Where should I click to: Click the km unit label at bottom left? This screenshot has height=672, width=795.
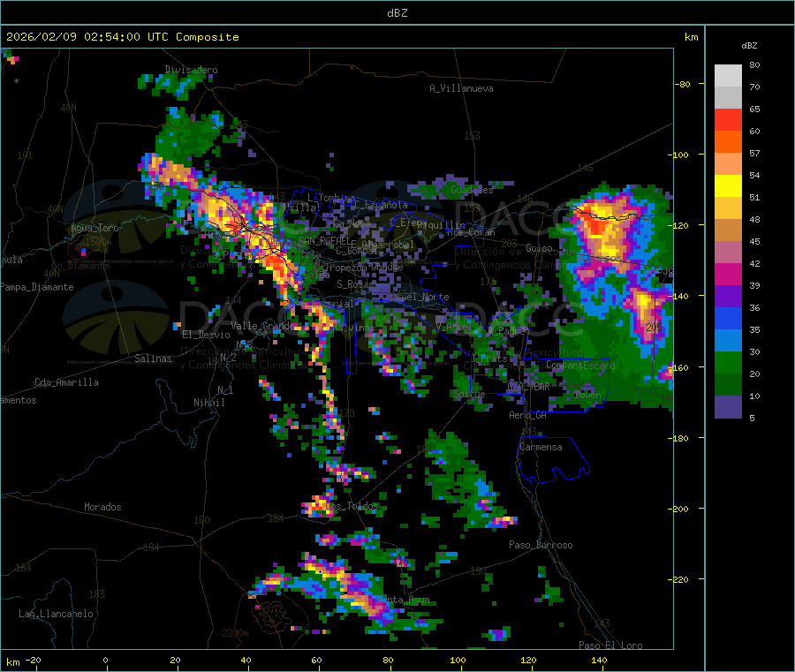tap(12, 662)
